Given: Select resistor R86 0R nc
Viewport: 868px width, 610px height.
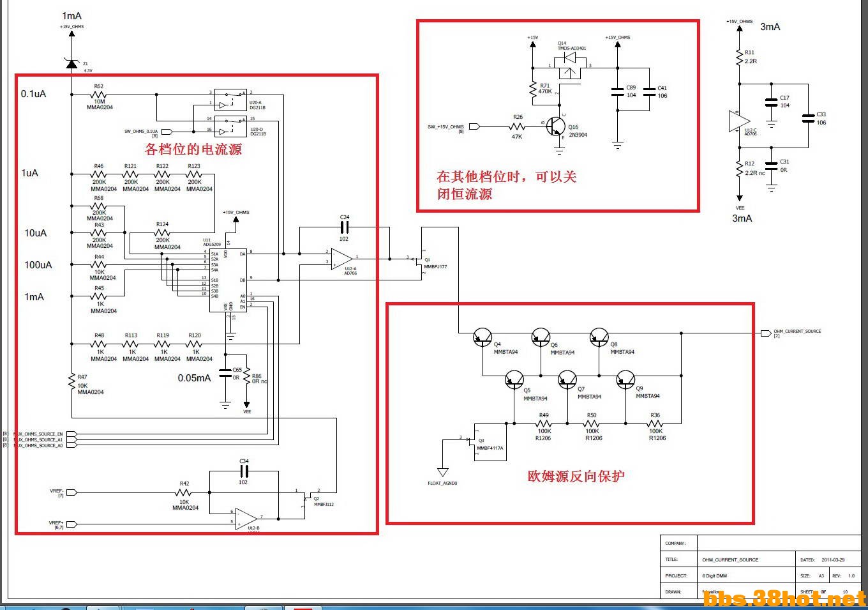Looking at the screenshot, I should pos(247,377).
